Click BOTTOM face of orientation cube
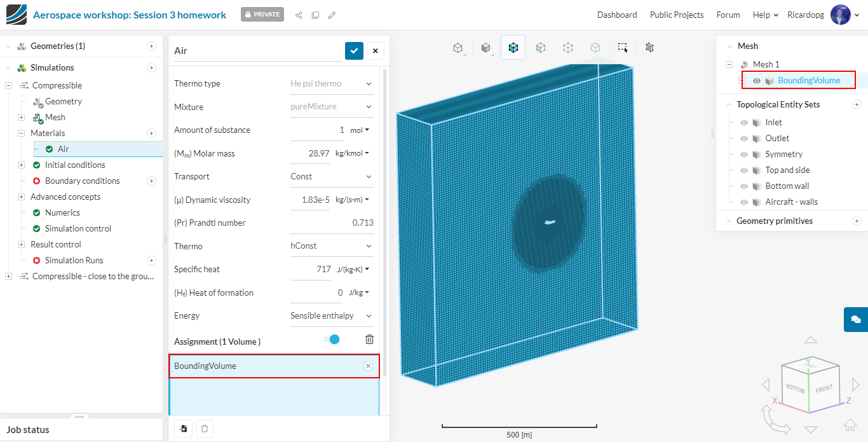The height and width of the screenshot is (442, 868). tap(795, 389)
